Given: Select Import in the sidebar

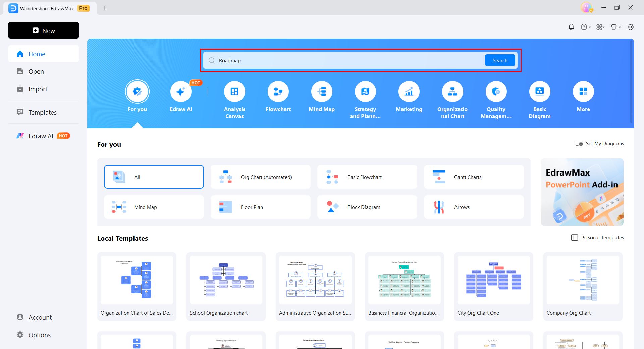Looking at the screenshot, I should coord(44,89).
